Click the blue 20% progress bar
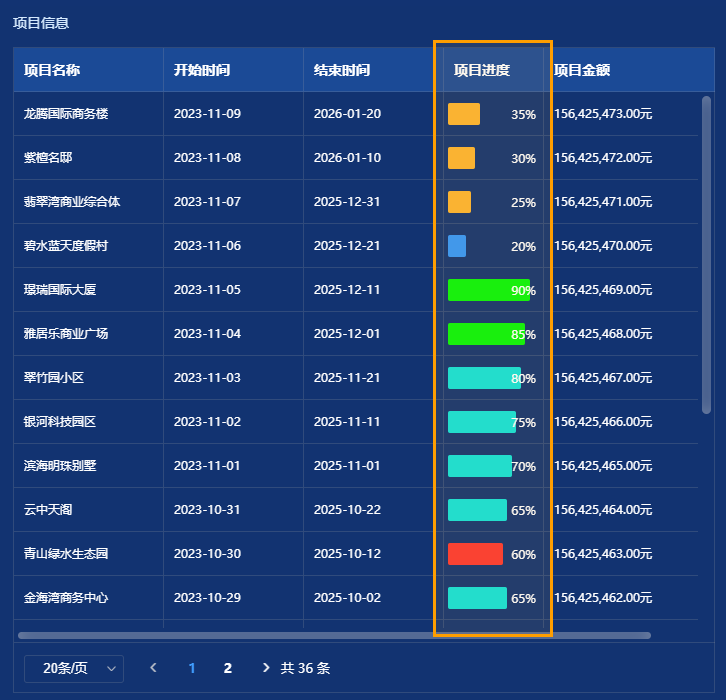This screenshot has width=726, height=700. [457, 246]
